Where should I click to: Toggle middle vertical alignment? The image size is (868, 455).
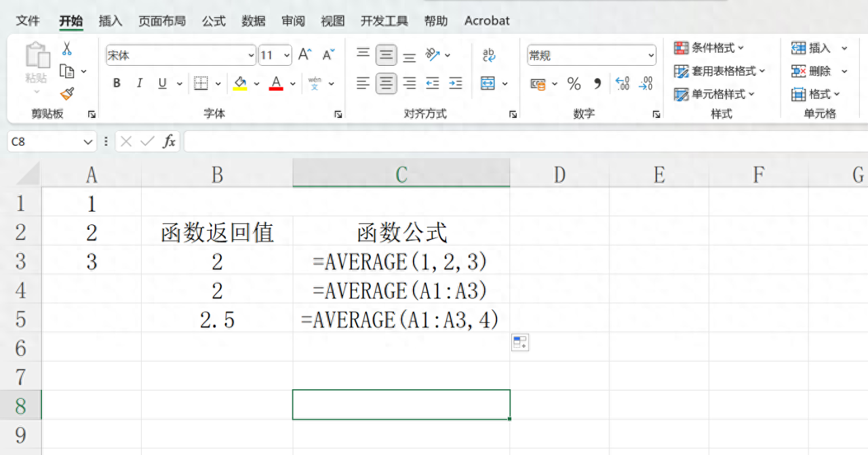pos(387,55)
